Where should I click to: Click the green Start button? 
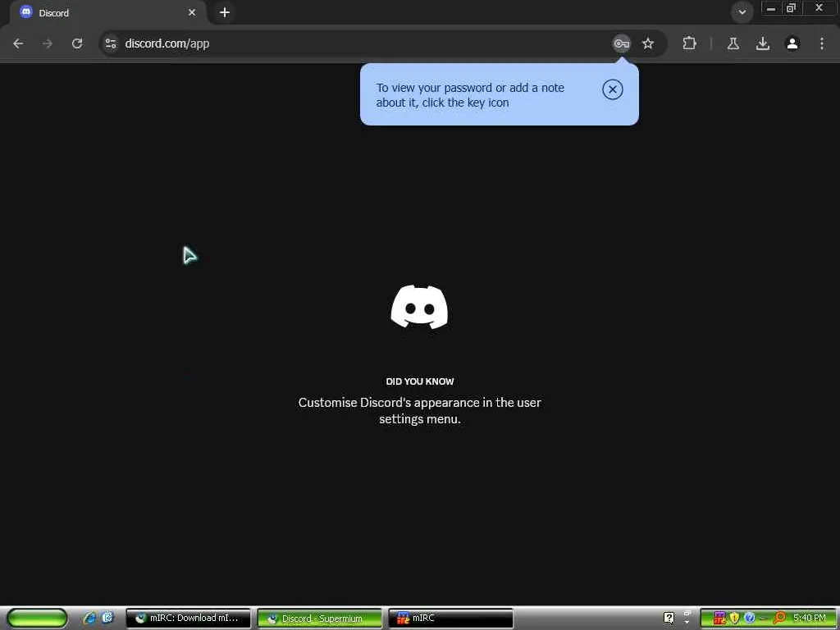(38, 619)
